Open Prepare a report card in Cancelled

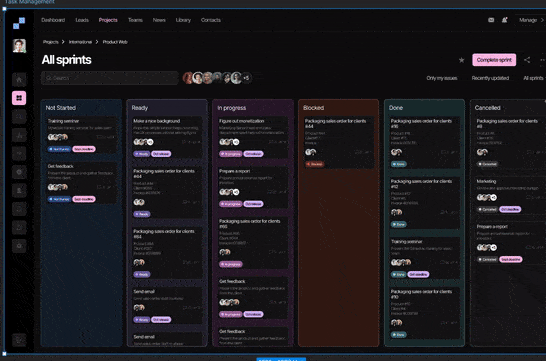[510, 243]
